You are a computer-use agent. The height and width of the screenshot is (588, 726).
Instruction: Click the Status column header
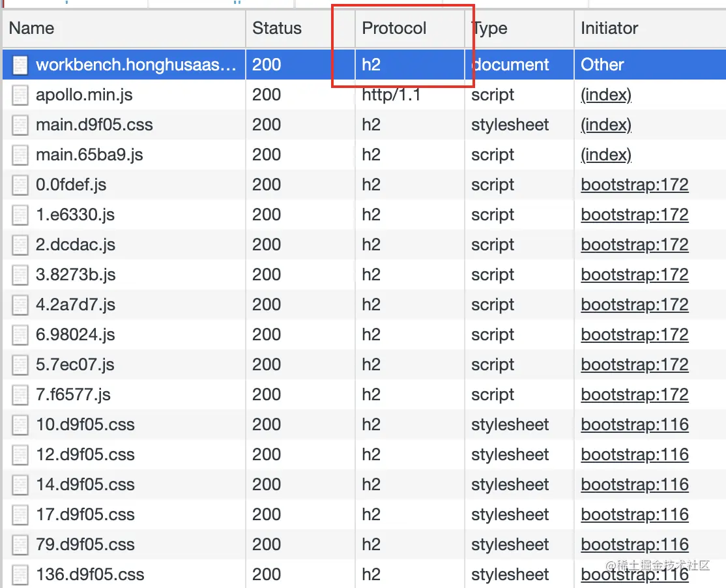277,29
